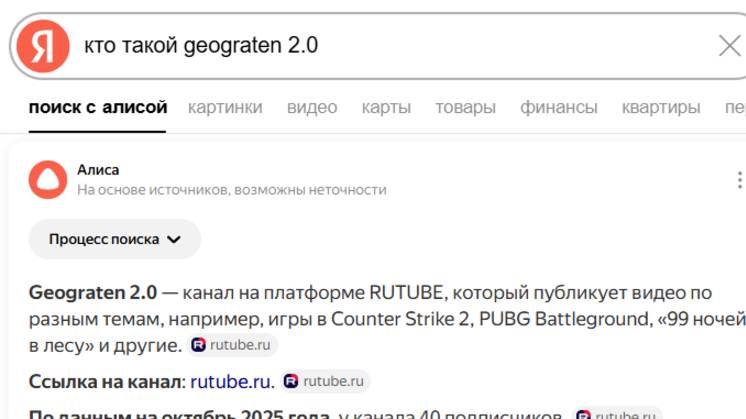Open the three-dot menu of Alisa answer
Viewport: 746px width, 419px height.
tap(739, 180)
